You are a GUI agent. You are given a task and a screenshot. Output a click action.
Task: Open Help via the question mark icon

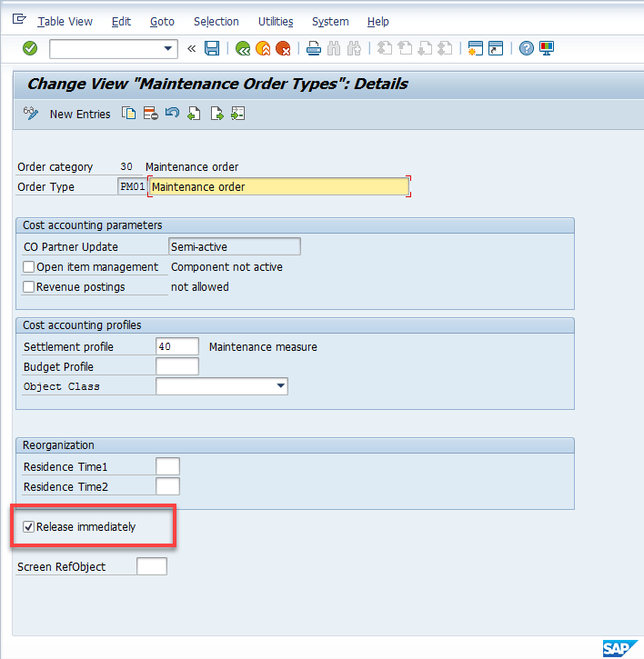(x=527, y=48)
